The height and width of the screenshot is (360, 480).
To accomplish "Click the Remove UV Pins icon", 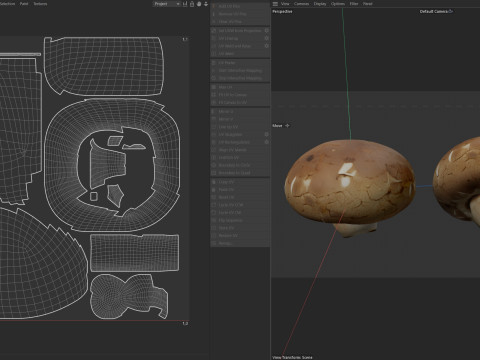I will [x=214, y=14].
